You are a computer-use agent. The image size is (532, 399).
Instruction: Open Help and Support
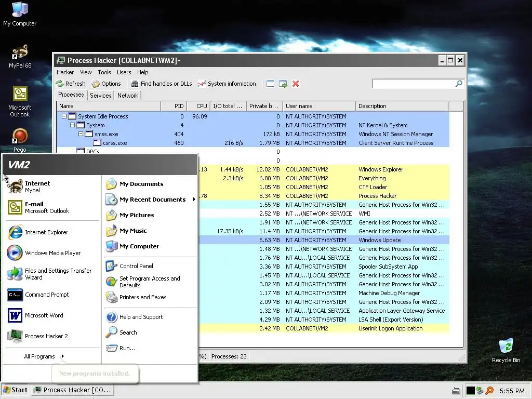coord(150,317)
